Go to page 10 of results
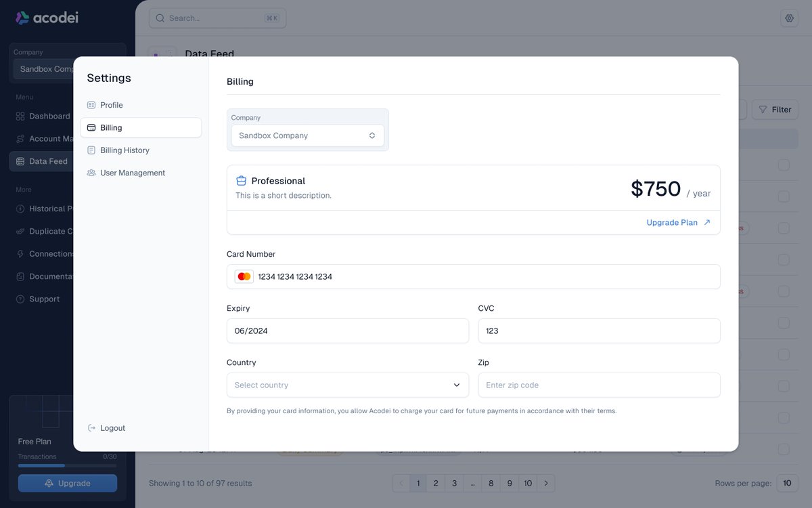This screenshot has height=508, width=812. (528, 483)
